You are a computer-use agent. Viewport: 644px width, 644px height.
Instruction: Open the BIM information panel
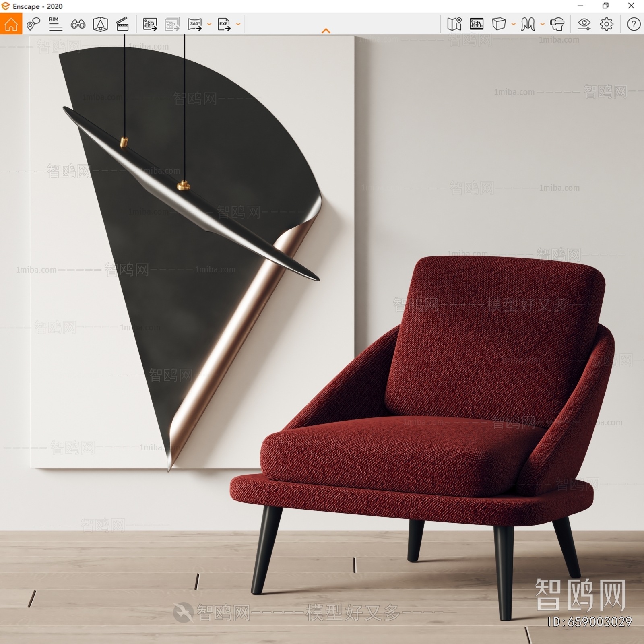pyautogui.click(x=55, y=24)
